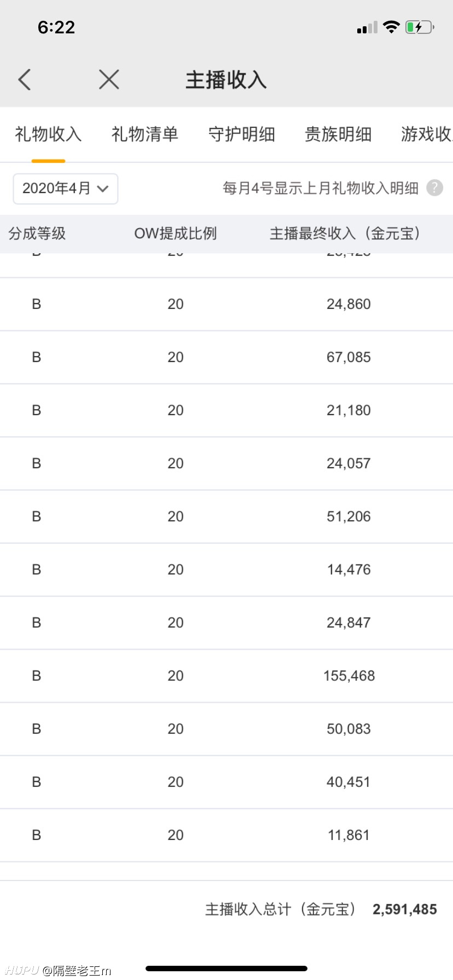Select the row with income 67,085
This screenshot has width=453, height=980.
226,357
